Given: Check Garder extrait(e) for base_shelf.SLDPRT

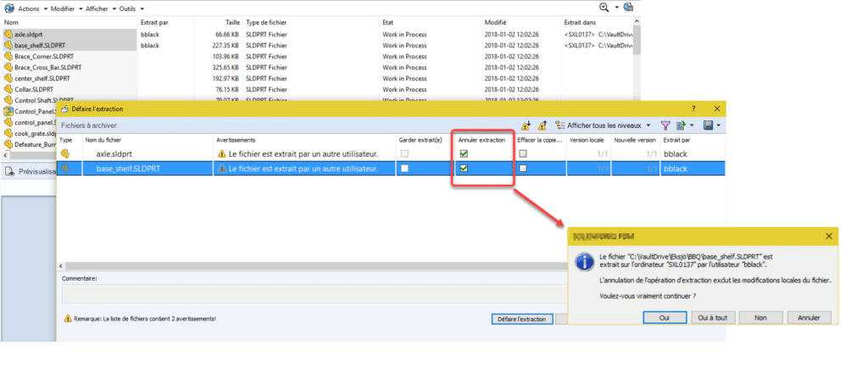Looking at the screenshot, I should tap(404, 168).
